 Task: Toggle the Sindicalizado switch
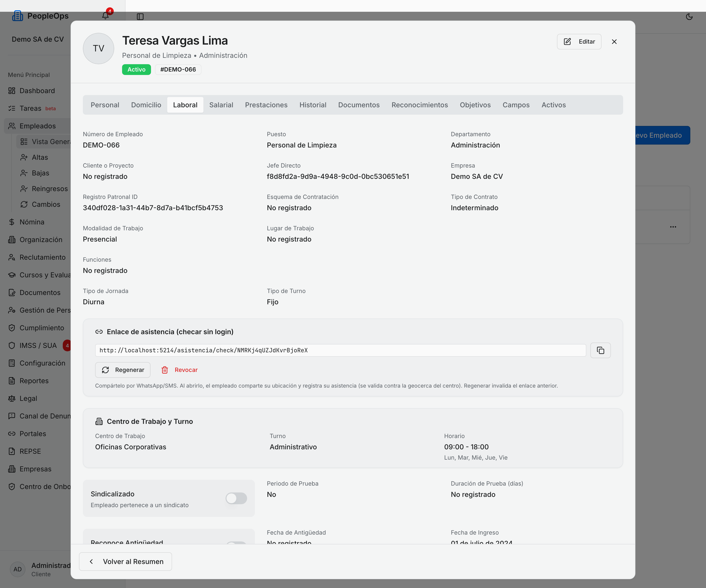tap(236, 498)
